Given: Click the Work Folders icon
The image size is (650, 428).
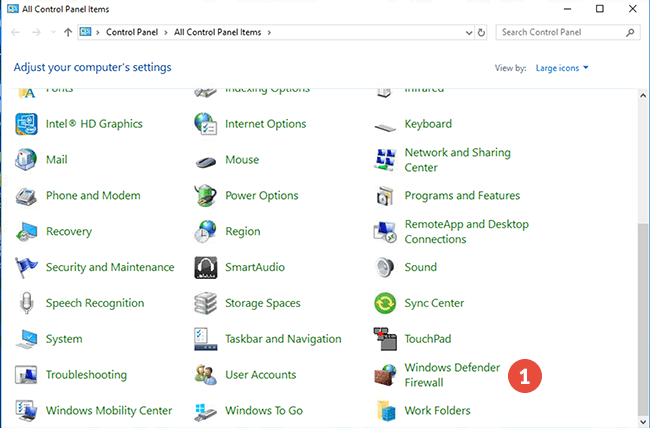Looking at the screenshot, I should (x=385, y=411).
